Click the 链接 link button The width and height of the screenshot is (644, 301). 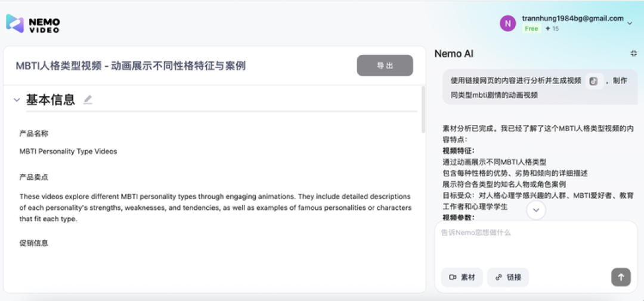tap(508, 277)
